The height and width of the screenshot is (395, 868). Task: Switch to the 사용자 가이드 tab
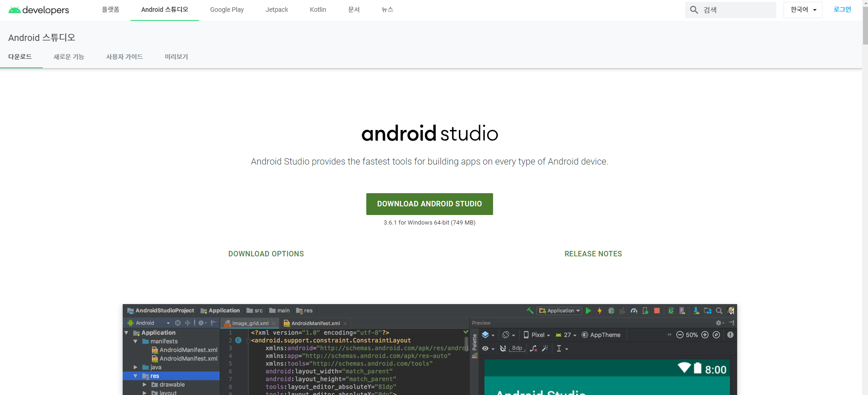click(x=125, y=57)
